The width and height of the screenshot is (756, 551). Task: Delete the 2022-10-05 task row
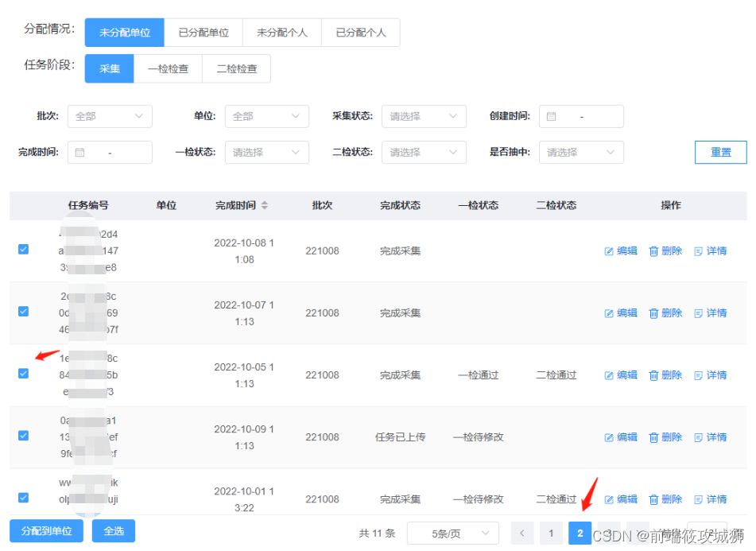pos(665,375)
